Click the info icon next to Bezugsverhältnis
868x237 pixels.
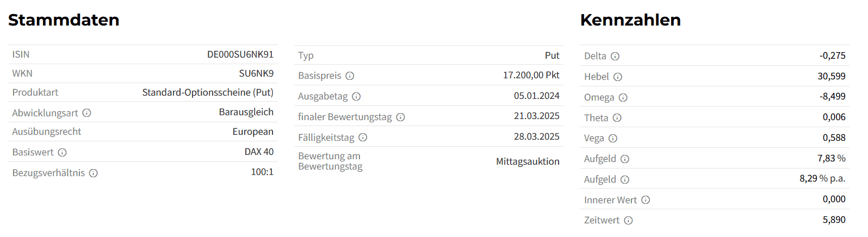click(x=94, y=173)
